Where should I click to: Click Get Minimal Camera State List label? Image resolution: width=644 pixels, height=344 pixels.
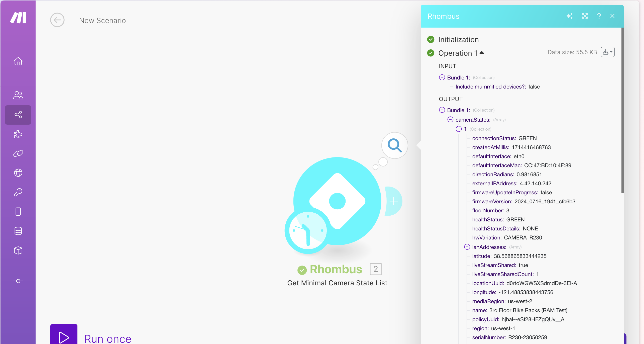[x=337, y=283]
